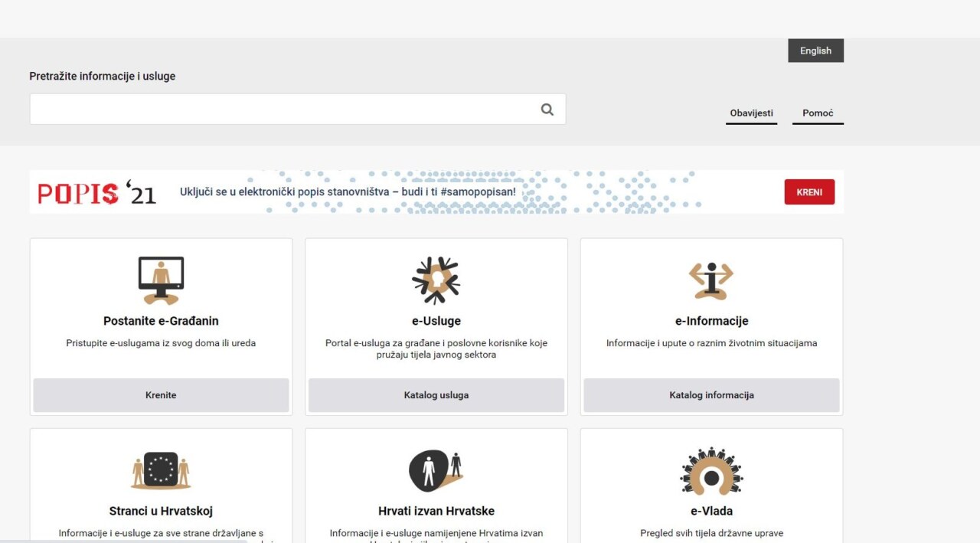Open the Pomoć menu item

click(x=818, y=113)
